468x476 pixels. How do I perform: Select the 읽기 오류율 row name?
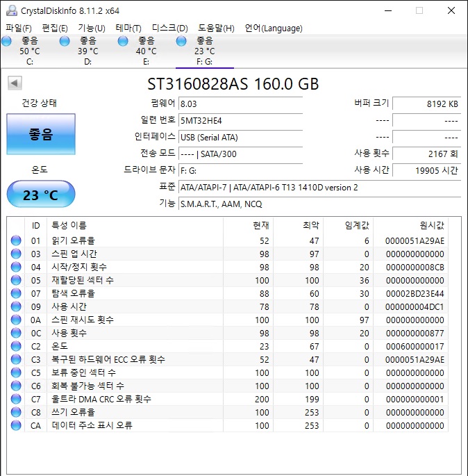tap(73, 240)
